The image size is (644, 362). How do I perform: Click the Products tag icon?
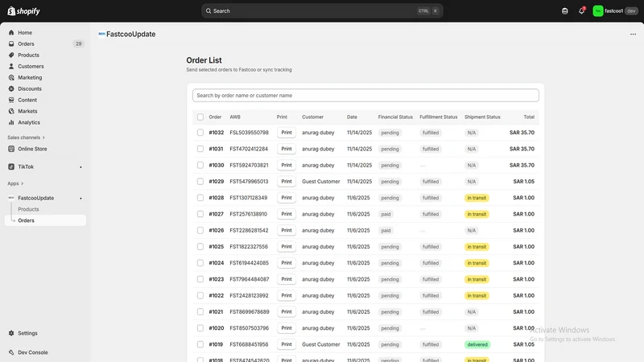coord(11,55)
